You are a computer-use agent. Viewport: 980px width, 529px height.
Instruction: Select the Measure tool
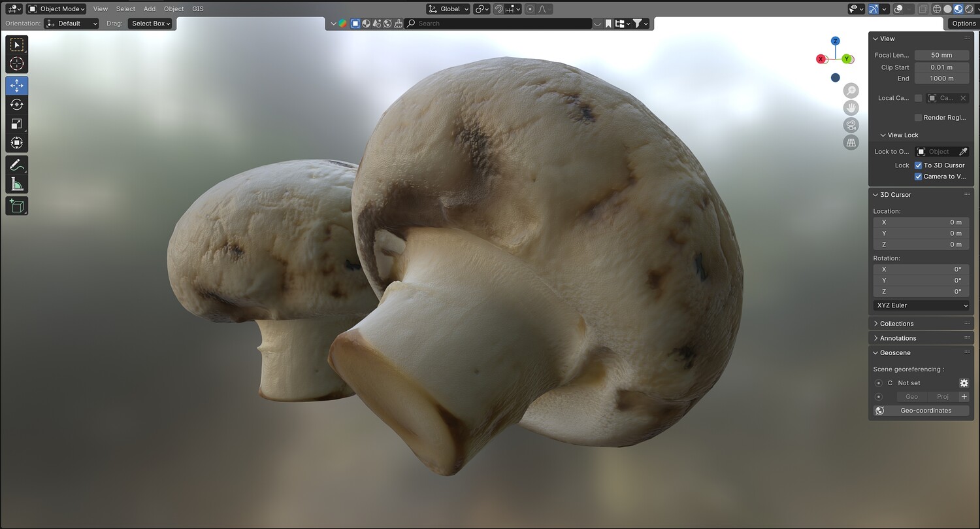17,184
